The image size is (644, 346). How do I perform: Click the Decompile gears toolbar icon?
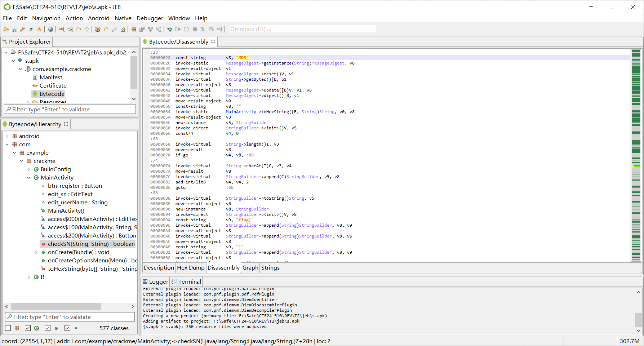tap(98, 29)
